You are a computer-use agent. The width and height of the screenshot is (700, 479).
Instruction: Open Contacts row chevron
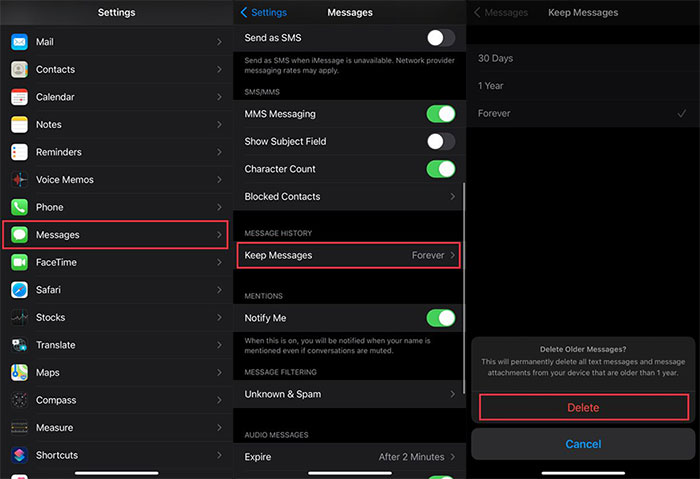[219, 70]
